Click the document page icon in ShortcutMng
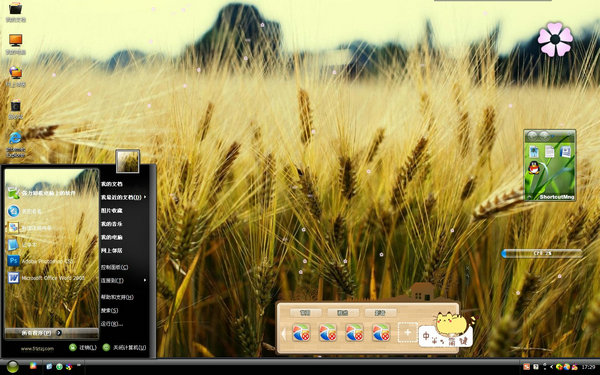 click(550, 152)
